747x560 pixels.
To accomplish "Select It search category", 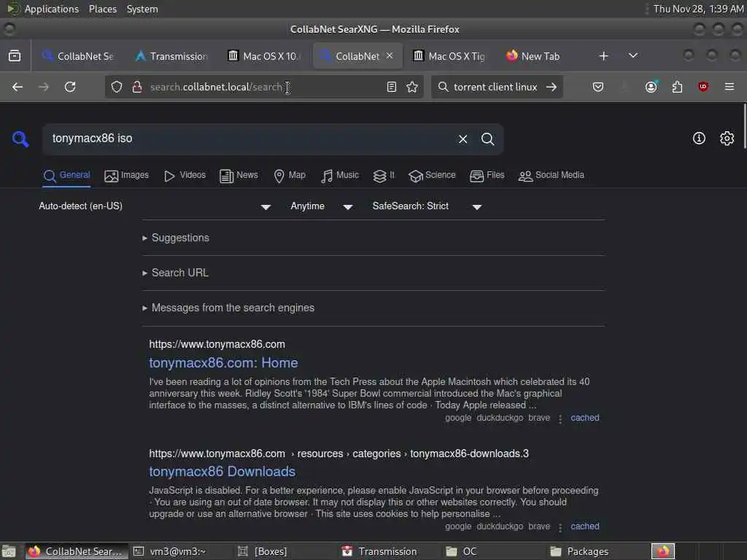I will point(384,175).
